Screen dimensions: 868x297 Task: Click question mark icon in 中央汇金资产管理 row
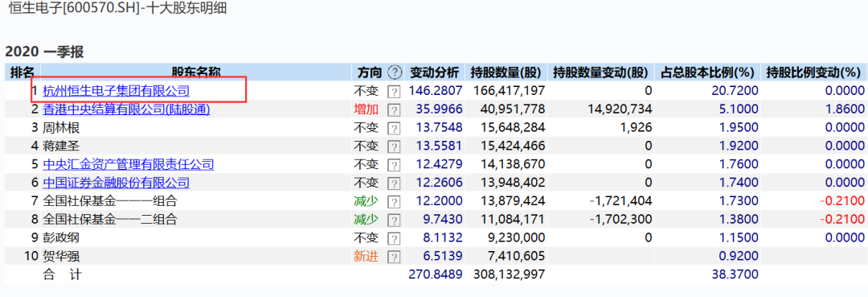(x=394, y=164)
